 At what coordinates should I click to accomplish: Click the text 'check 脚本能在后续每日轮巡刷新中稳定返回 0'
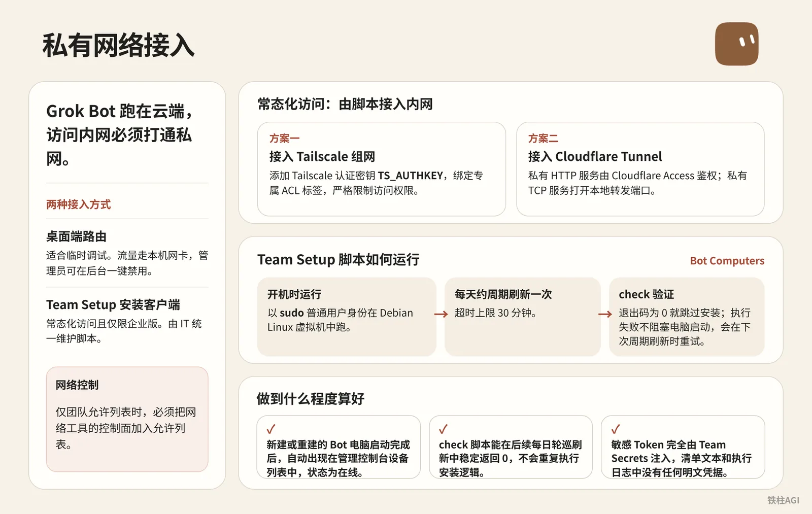coord(510,452)
